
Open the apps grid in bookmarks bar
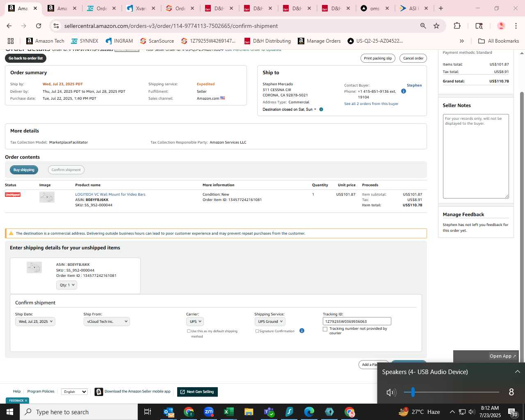tap(11, 41)
